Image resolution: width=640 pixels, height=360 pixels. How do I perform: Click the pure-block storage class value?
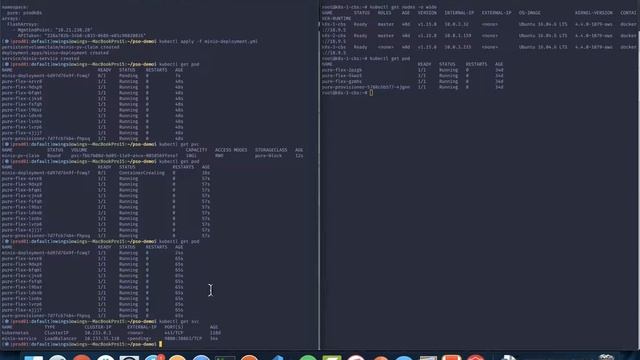(269, 156)
